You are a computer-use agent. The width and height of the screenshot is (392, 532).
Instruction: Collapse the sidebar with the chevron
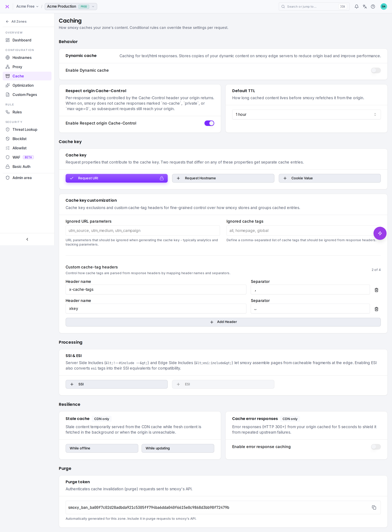click(x=27, y=239)
